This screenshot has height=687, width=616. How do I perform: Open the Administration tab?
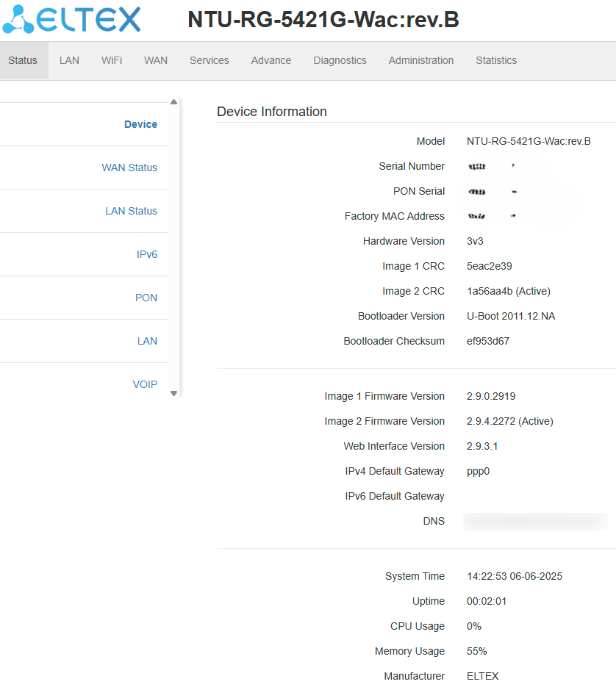(x=421, y=60)
